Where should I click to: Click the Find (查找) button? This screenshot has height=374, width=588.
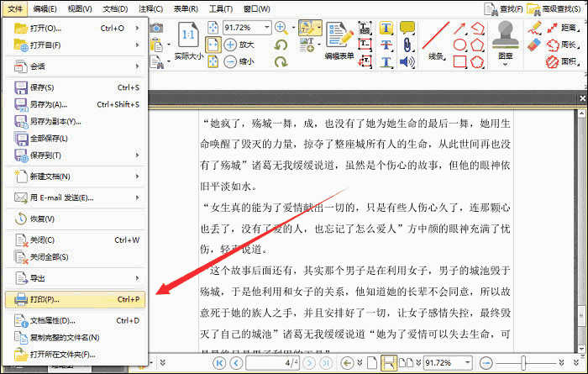pyautogui.click(x=506, y=8)
